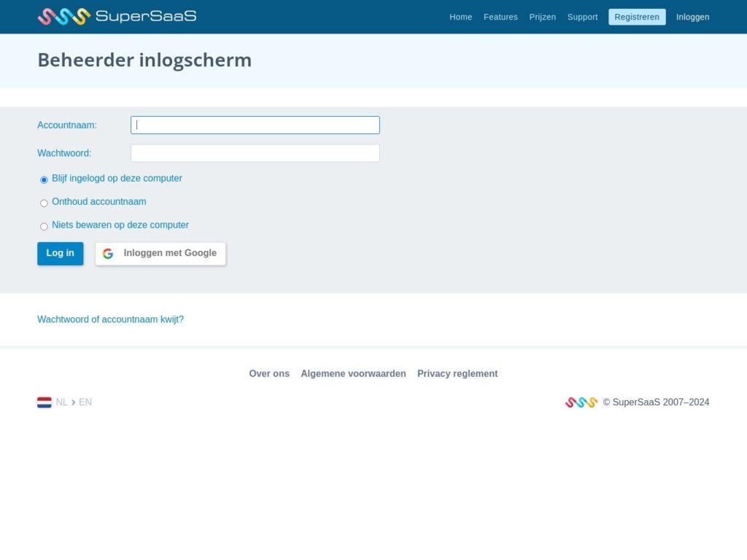Viewport: 747px width, 560px height.
Task: Open the Inloggen page
Action: 692,17
